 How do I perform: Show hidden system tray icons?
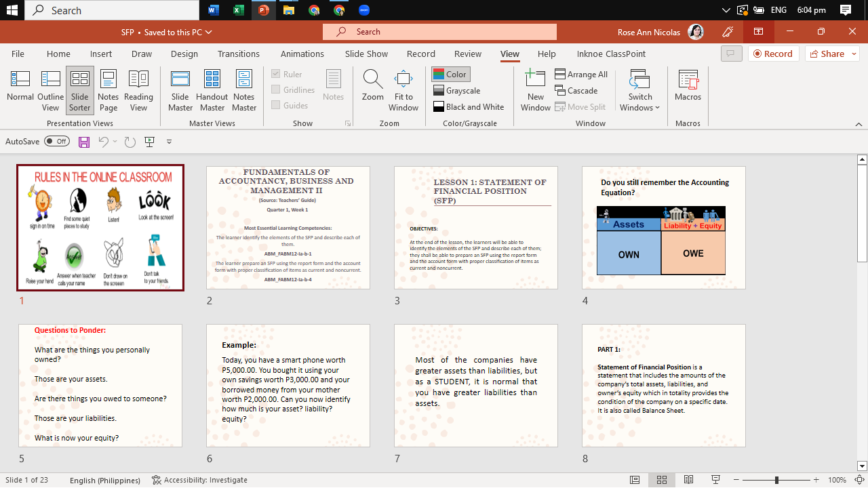tap(726, 10)
